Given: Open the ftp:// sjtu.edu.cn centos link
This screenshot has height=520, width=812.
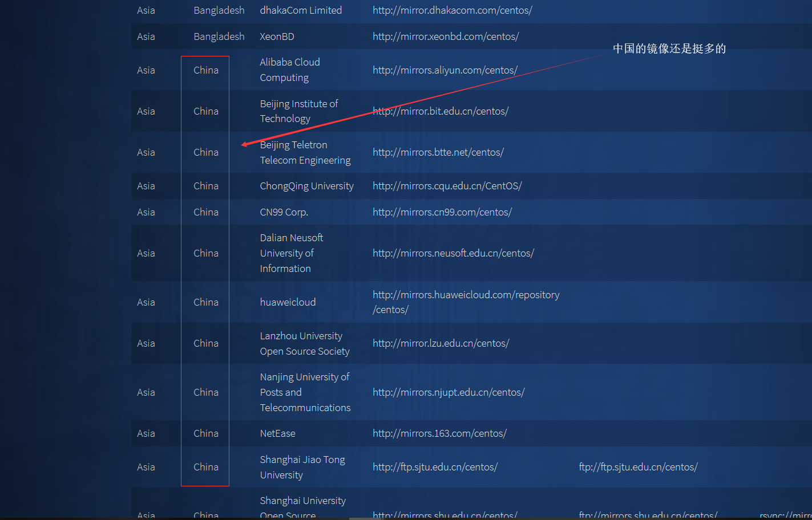Looking at the screenshot, I should pos(638,467).
